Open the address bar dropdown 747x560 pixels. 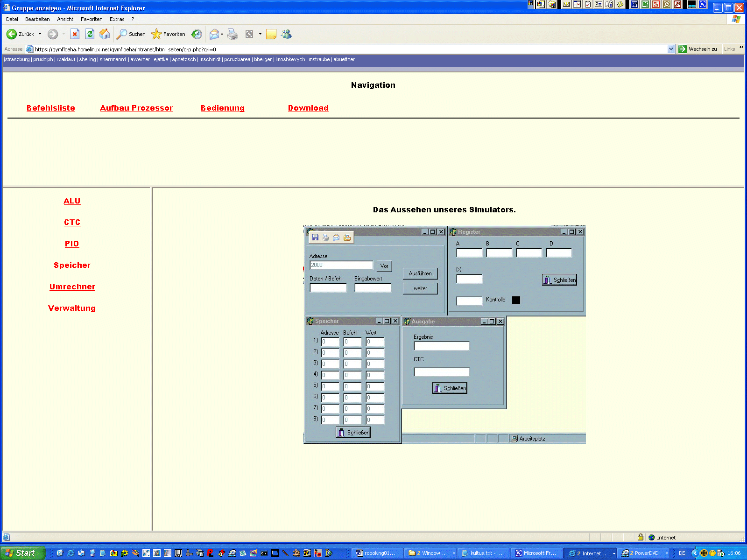(671, 49)
